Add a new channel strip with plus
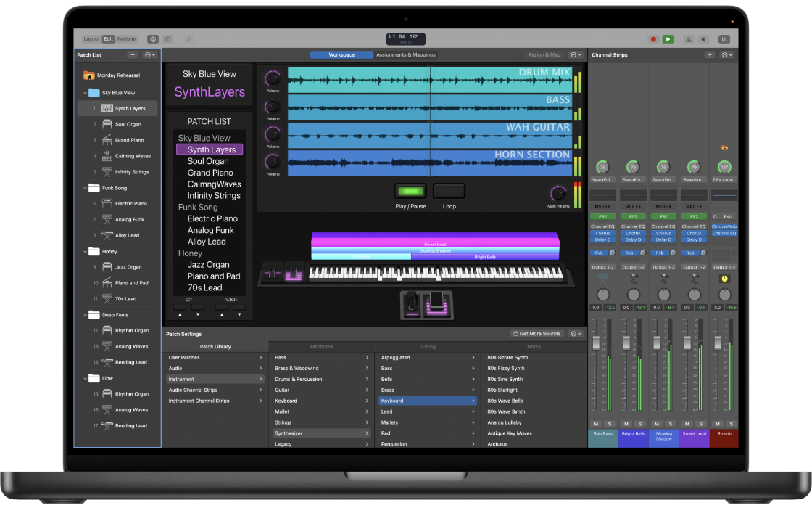The height and width of the screenshot is (508, 812). (710, 54)
